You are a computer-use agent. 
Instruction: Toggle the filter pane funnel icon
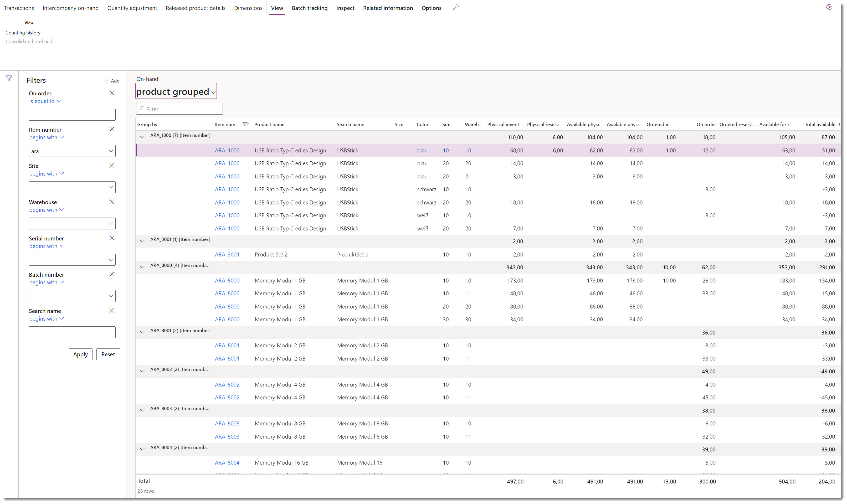click(x=8, y=79)
